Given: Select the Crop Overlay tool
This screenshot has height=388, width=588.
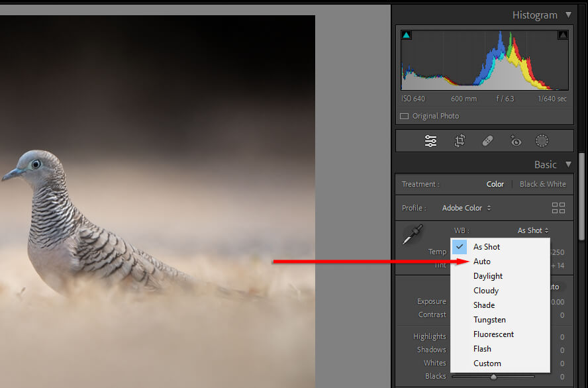Looking at the screenshot, I should [x=460, y=140].
